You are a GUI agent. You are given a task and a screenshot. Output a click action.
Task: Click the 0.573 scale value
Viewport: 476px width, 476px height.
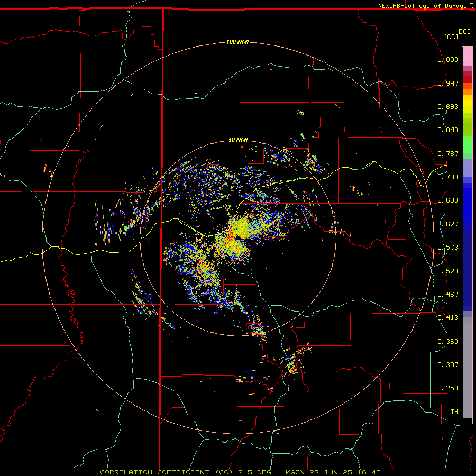tap(448, 247)
